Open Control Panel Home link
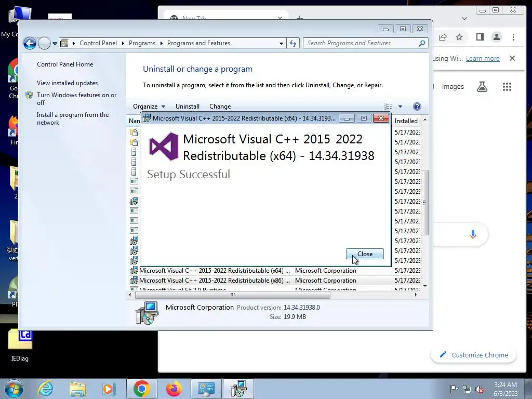532x399 pixels. point(65,64)
